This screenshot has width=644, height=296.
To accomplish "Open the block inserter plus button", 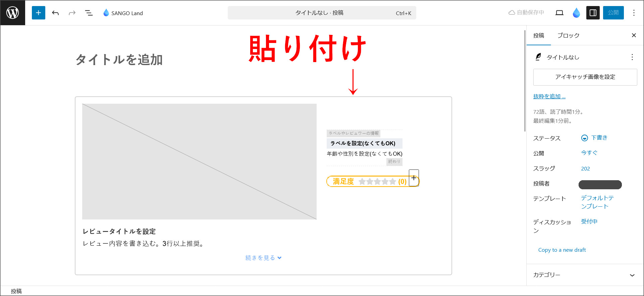I will point(39,13).
